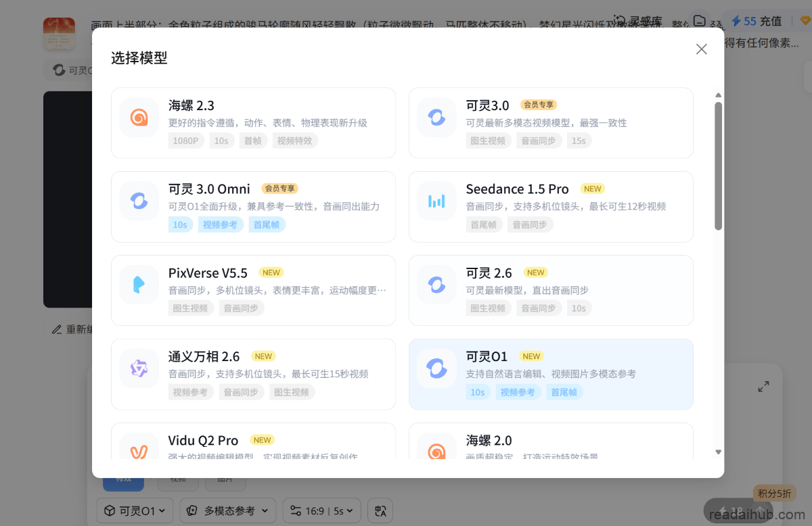Expand the 多模态参考 mode dropdown

coord(228,511)
